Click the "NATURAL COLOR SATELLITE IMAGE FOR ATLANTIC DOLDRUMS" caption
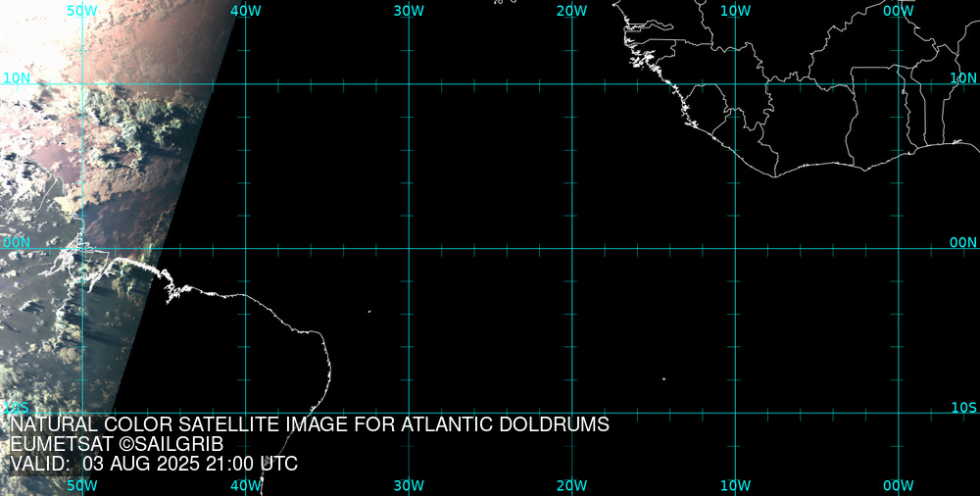This screenshot has width=980, height=496. click(x=310, y=424)
